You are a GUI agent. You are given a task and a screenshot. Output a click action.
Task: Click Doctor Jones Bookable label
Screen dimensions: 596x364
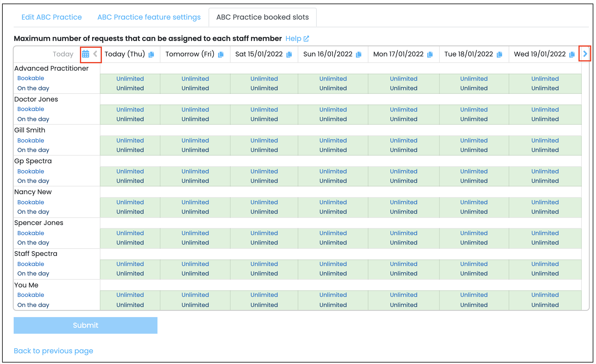pyautogui.click(x=31, y=109)
